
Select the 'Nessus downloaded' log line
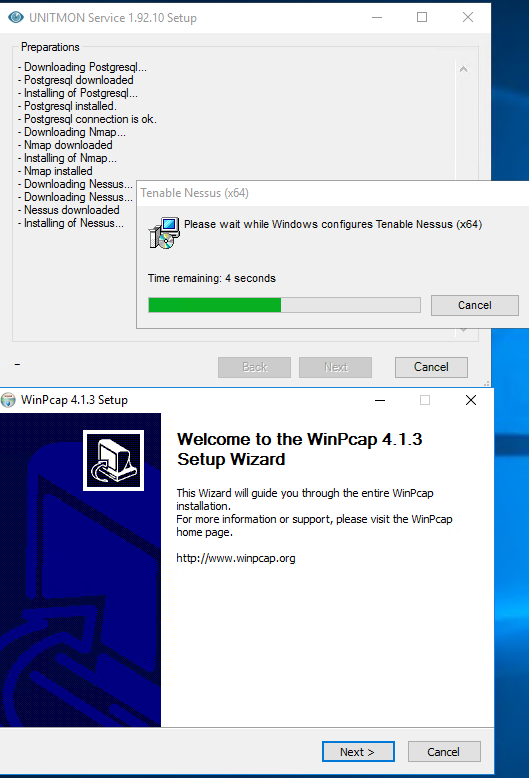(x=69, y=210)
